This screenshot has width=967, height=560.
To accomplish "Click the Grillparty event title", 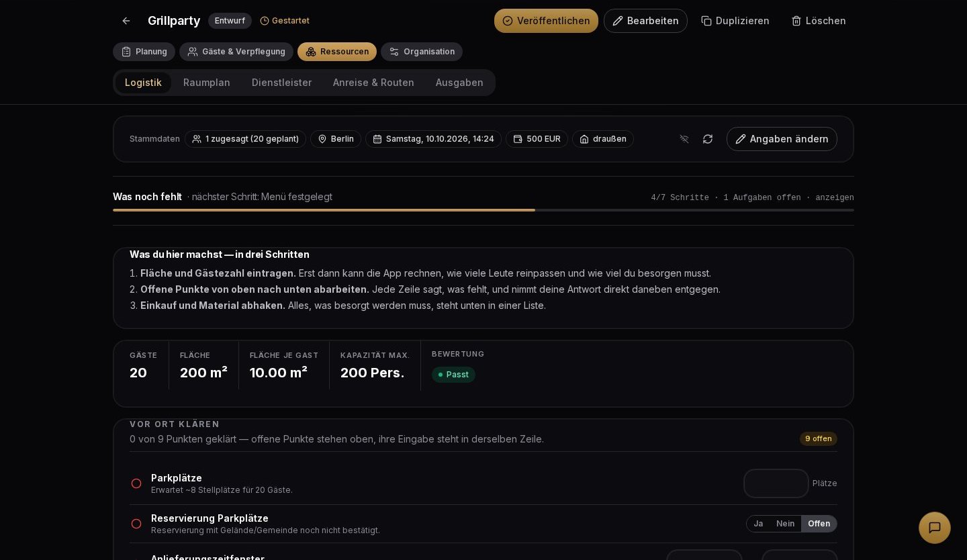I will tap(174, 21).
